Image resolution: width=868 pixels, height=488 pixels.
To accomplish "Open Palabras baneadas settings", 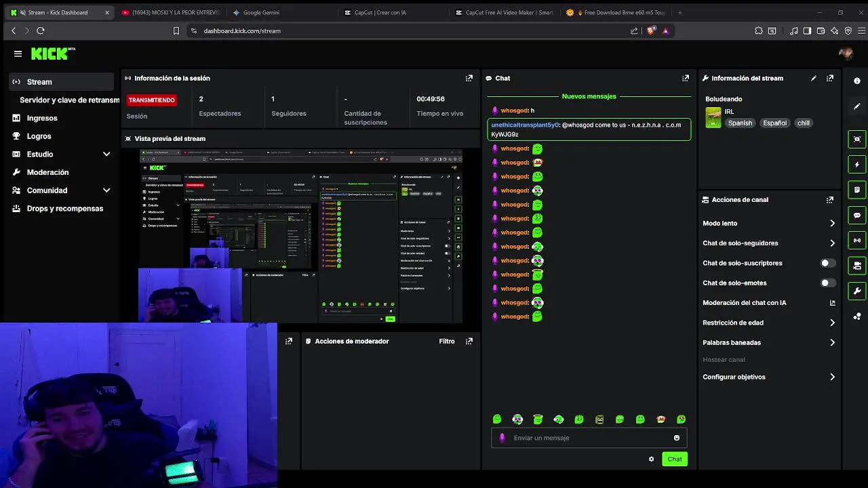I will 769,342.
